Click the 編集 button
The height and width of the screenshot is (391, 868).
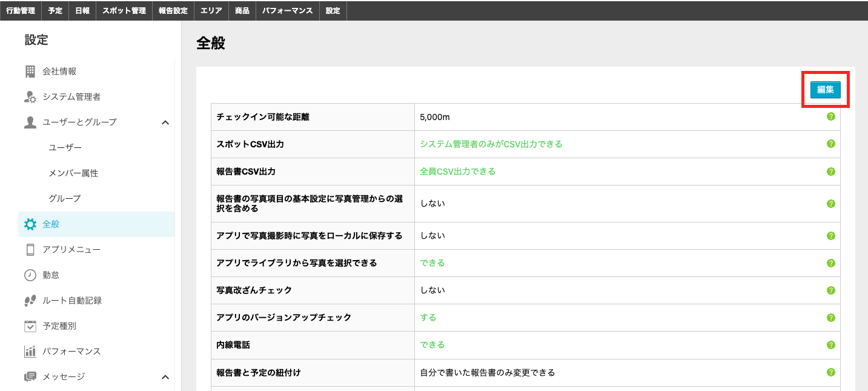(x=826, y=90)
